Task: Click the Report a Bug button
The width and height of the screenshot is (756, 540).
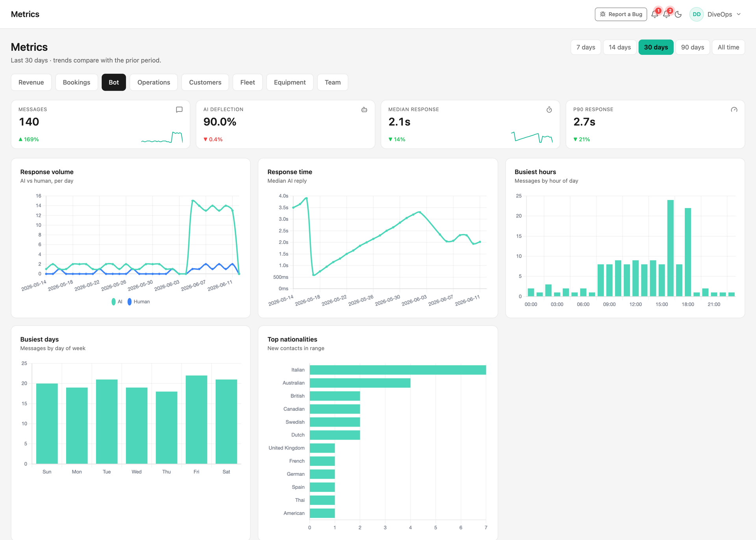Action: pos(621,14)
